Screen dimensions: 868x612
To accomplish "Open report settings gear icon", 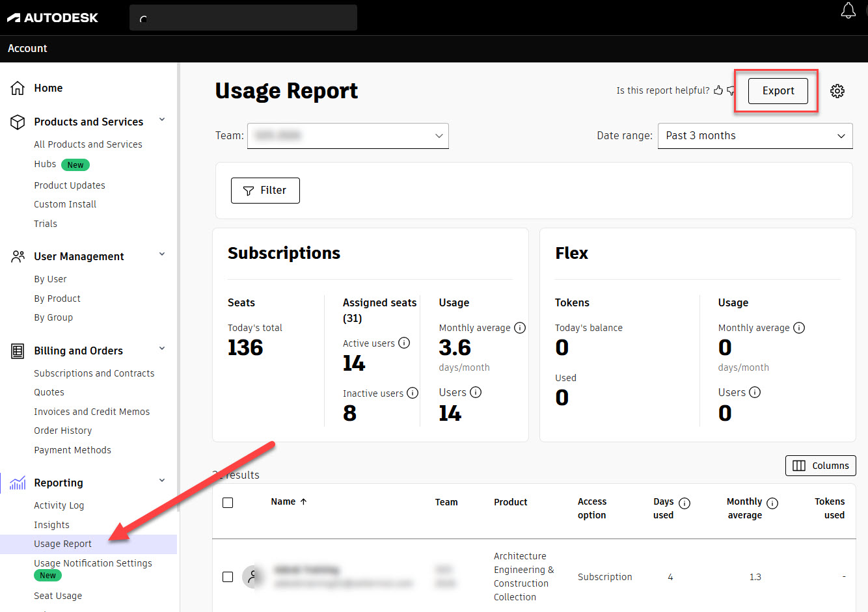I will click(x=837, y=91).
